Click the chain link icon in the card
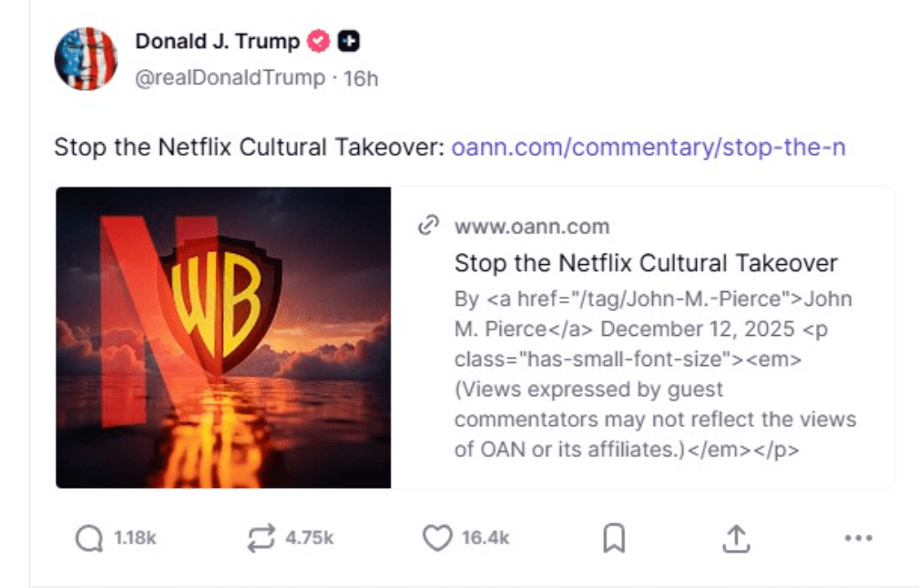Screen dimensions: 920x588 (428, 225)
